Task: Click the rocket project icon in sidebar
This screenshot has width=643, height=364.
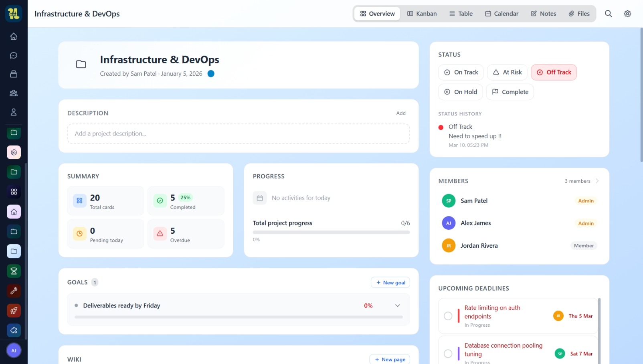Action: [x=14, y=310]
